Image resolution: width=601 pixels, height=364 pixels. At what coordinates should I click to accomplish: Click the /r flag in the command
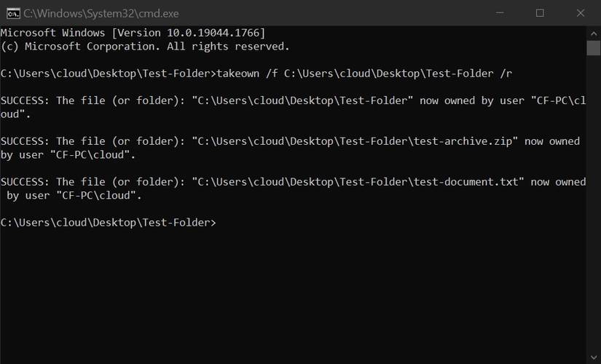click(515, 74)
